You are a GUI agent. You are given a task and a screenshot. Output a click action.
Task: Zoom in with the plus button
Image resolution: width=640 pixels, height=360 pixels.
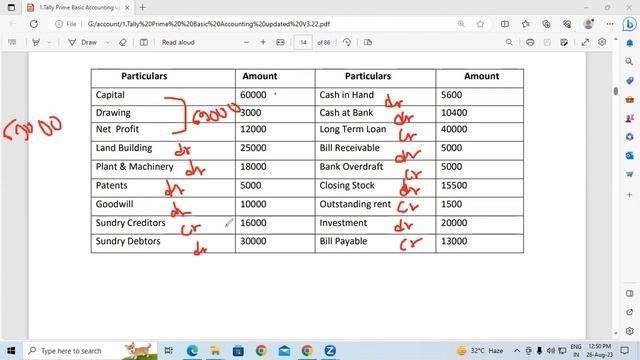coord(263,42)
